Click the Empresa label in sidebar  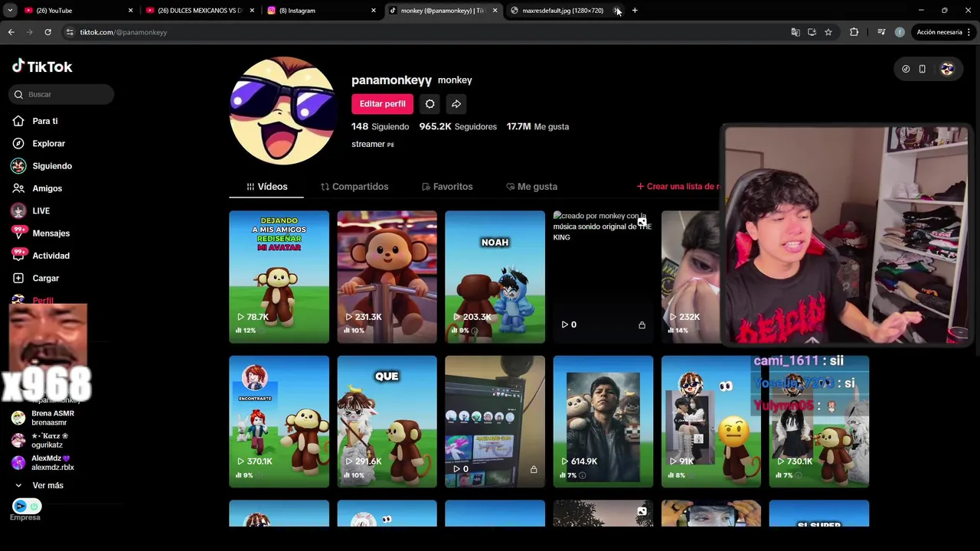[x=24, y=517]
